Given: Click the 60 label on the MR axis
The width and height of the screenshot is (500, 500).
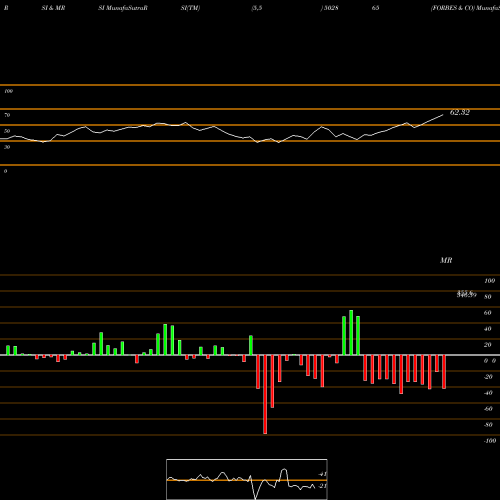Looking at the screenshot, I should [x=488, y=313].
